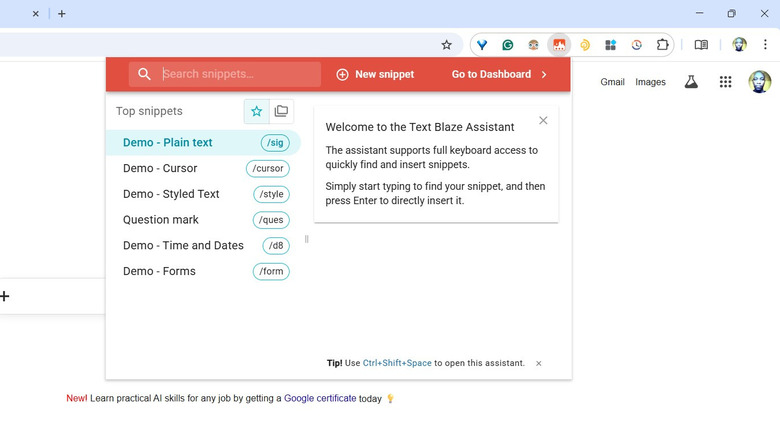Click the plus icon on the page's left edge
780x438 pixels.
(4, 296)
